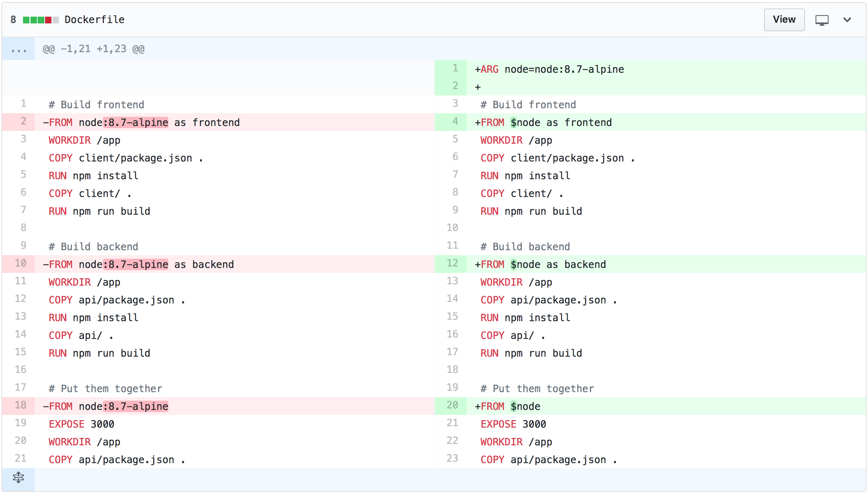Click right 'COPY client/package.json .' line 6
Image resolution: width=868 pixels, height=494 pixels.
pyautogui.click(x=558, y=158)
